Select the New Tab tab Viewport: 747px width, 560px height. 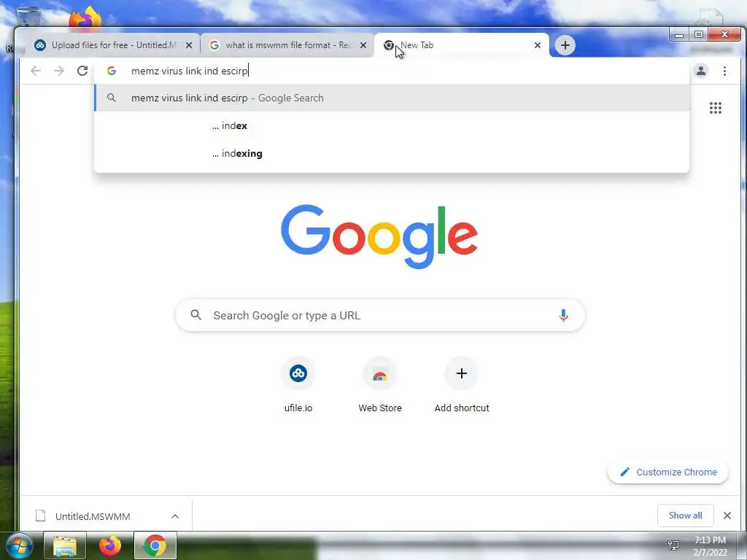462,45
